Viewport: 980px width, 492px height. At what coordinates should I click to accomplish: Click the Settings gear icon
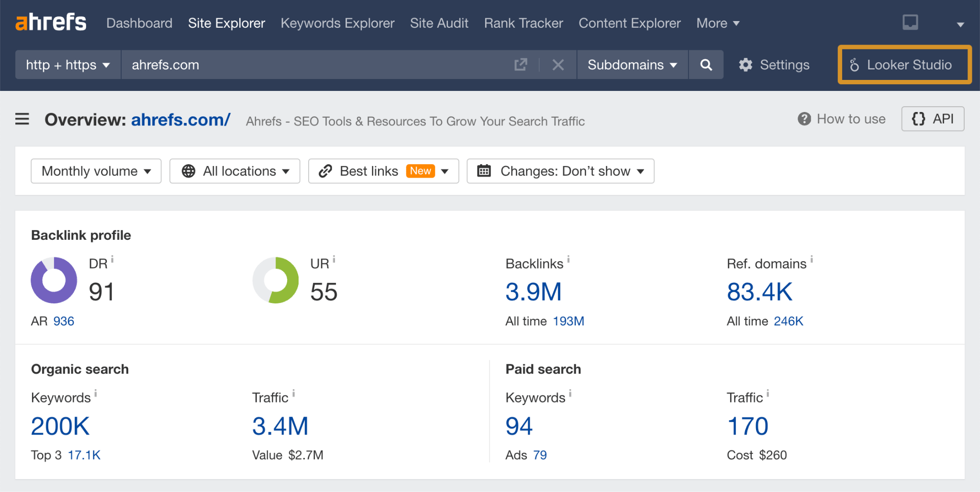[745, 65]
